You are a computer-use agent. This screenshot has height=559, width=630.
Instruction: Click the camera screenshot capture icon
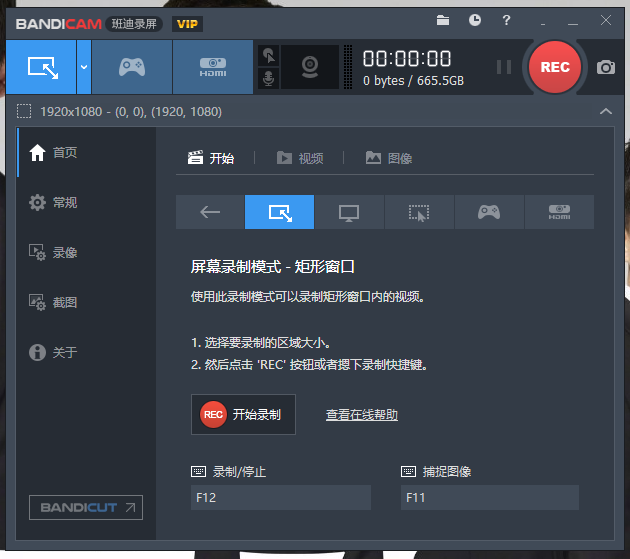[x=605, y=67]
